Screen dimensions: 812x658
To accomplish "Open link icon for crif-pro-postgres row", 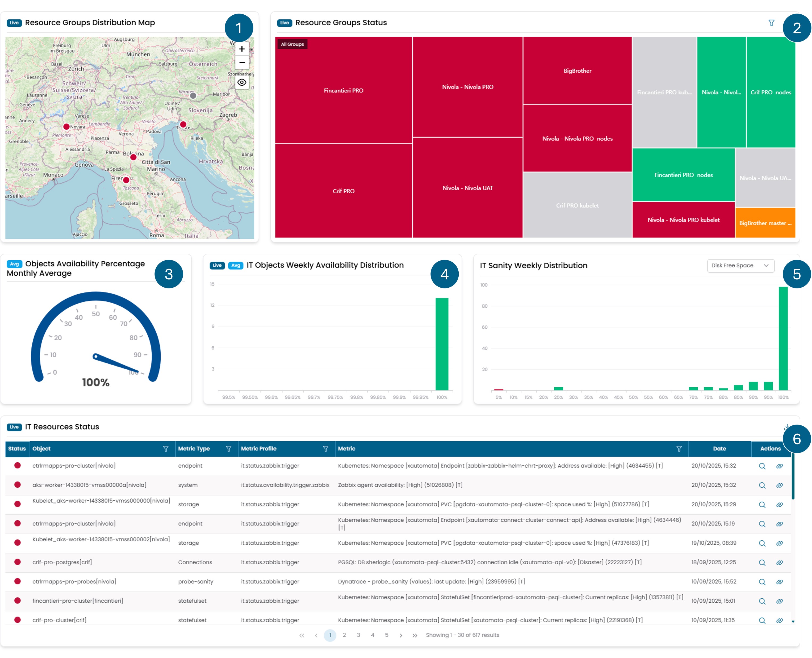I will 779,563.
